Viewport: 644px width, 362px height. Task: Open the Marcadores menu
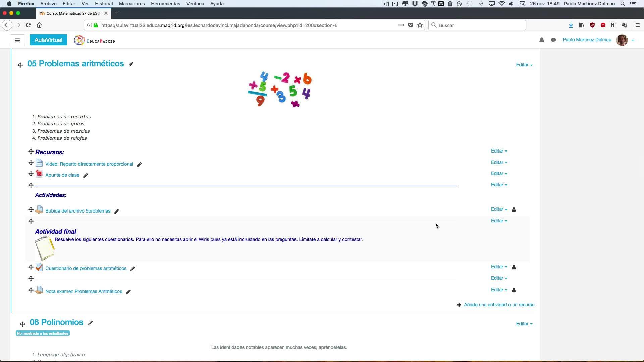coord(132,4)
